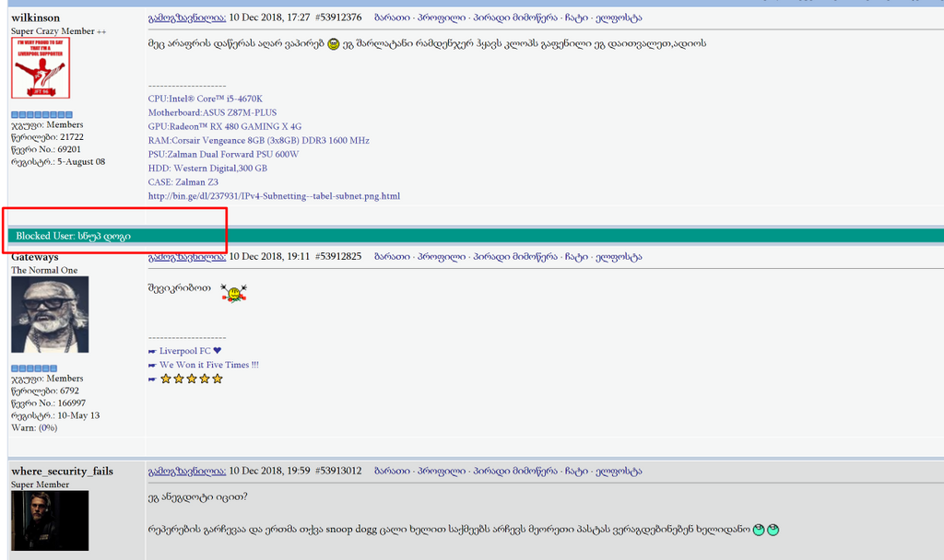
Task: Click the last green smiley ending the bottom post
Action: click(771, 530)
